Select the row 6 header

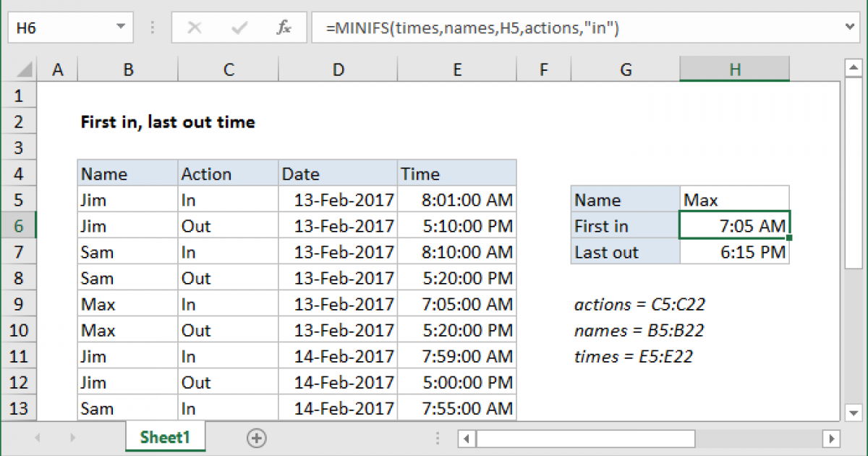click(x=19, y=225)
